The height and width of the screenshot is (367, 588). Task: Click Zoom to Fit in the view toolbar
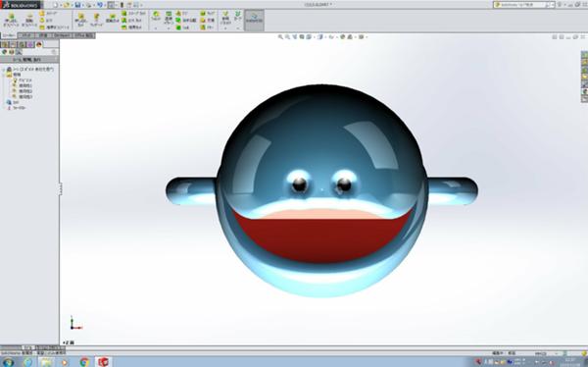pos(280,37)
